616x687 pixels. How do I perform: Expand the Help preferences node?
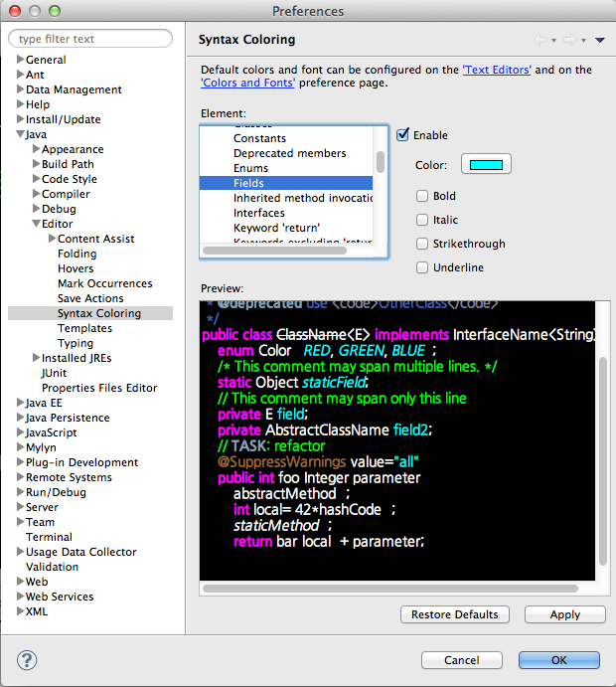tap(20, 103)
